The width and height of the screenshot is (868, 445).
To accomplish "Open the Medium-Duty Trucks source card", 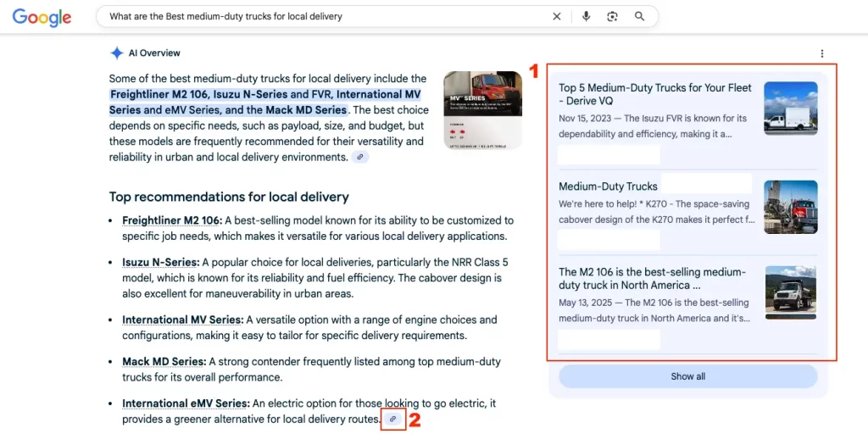I will point(608,186).
